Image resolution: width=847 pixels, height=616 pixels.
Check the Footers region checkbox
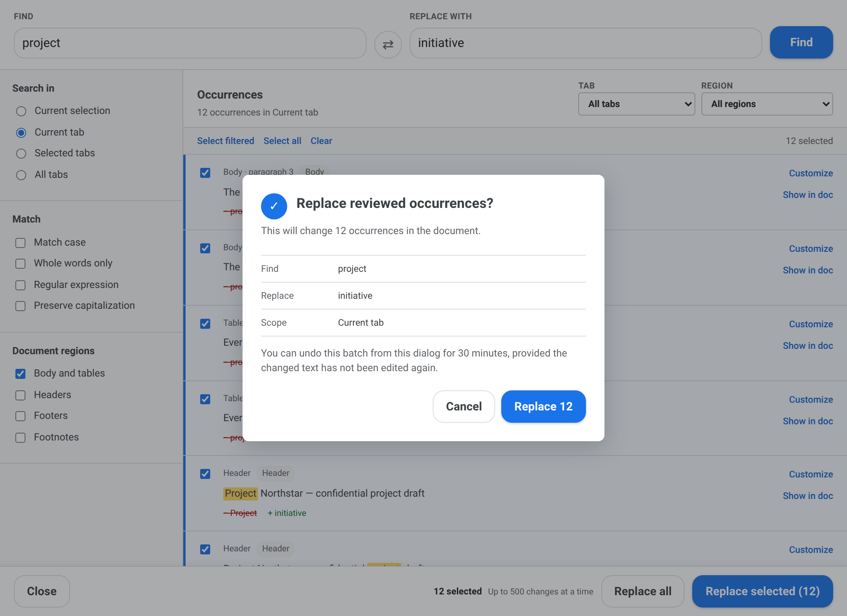[20, 416]
